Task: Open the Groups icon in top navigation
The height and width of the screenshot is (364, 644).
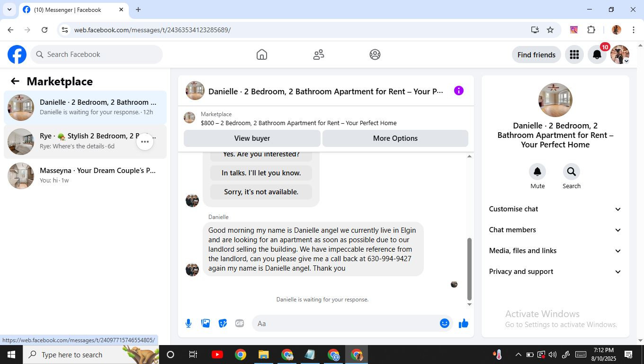Action: pos(375,55)
